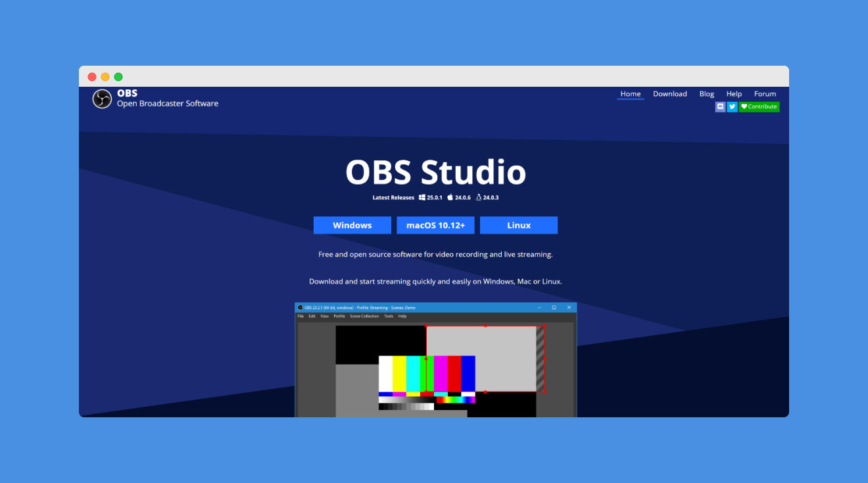Choose the Linux download button
This screenshot has width=868, height=483.
(519, 225)
